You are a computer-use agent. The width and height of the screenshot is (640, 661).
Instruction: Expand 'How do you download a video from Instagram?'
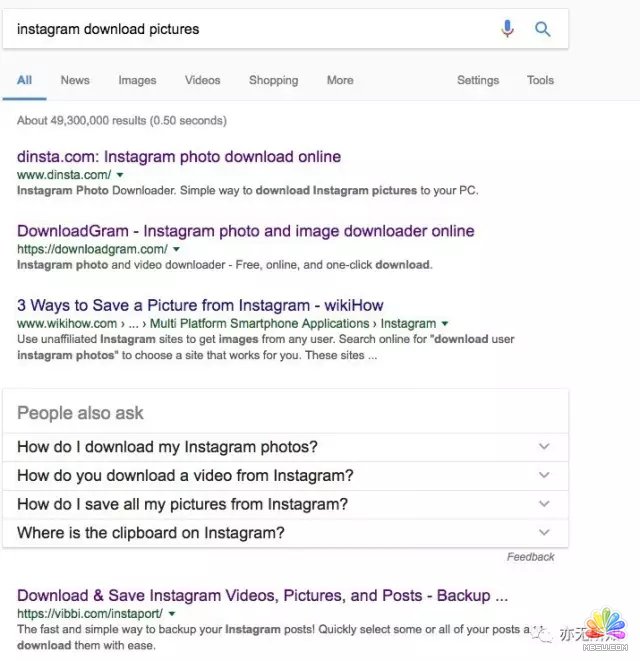285,476
